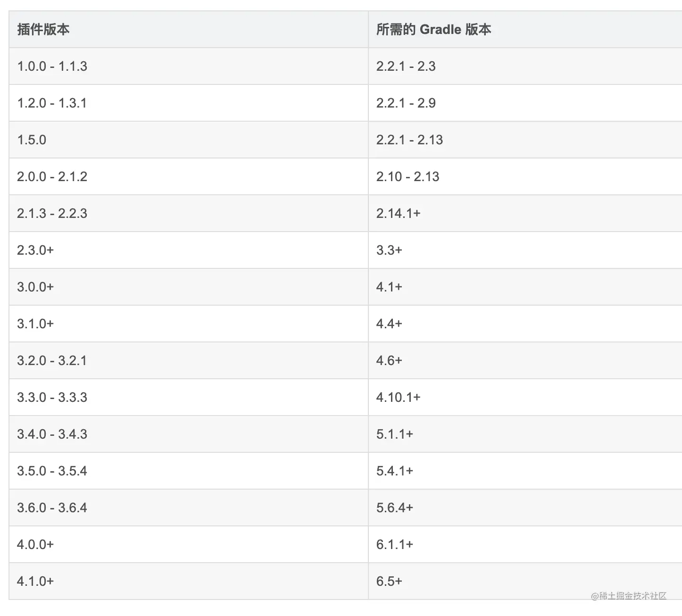Screen dimensions: 682x616
Task: Select the Gradle cell 2.2.1 - 2.3
Action: pos(406,67)
